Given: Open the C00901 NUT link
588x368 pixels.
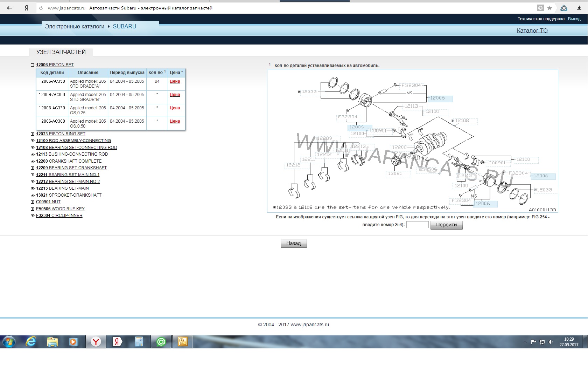Looking at the screenshot, I should [48, 202].
